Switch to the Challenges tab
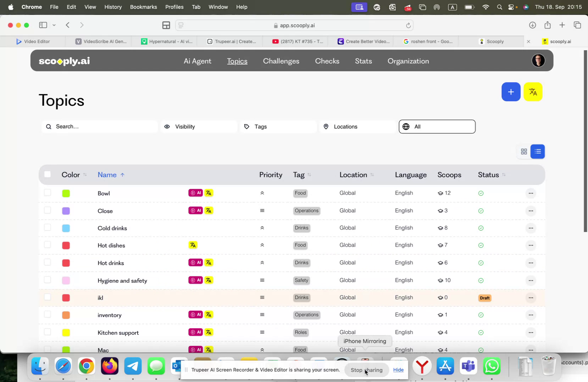Image resolution: width=588 pixels, height=382 pixels. 281,61
